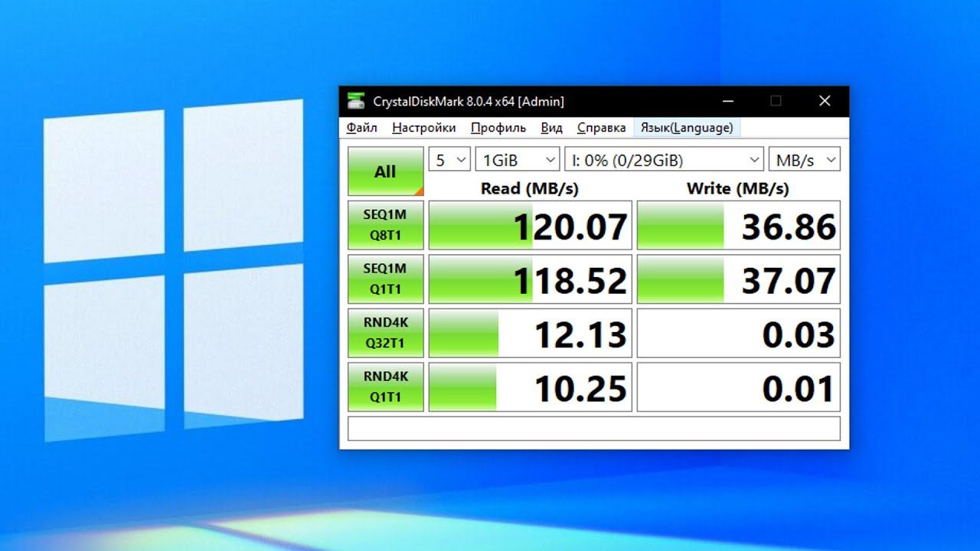
Task: Click the 0.03 write result
Action: (738, 334)
